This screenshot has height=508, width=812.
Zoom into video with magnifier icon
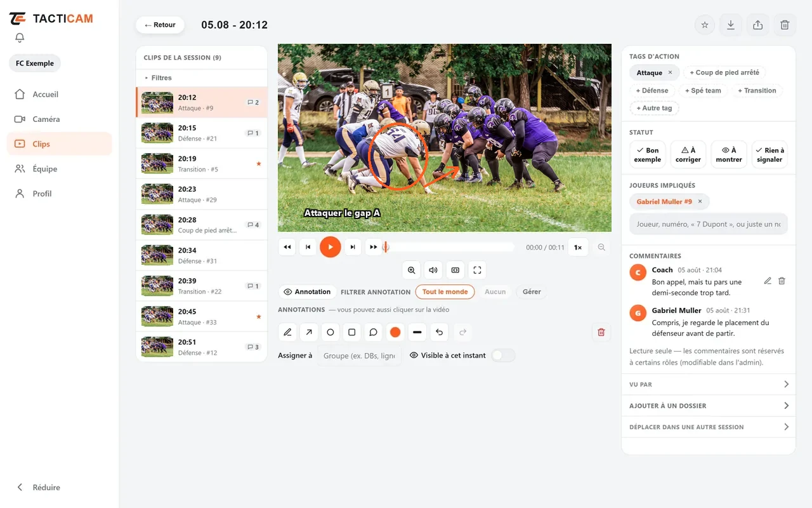click(x=412, y=270)
